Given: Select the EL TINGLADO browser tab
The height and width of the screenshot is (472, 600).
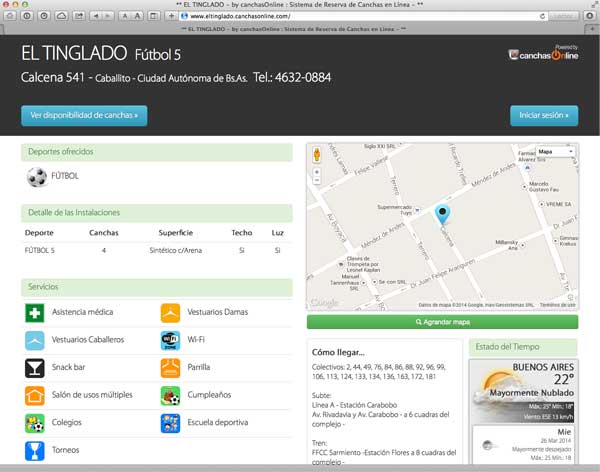Looking at the screenshot, I should pyautogui.click(x=293, y=29).
